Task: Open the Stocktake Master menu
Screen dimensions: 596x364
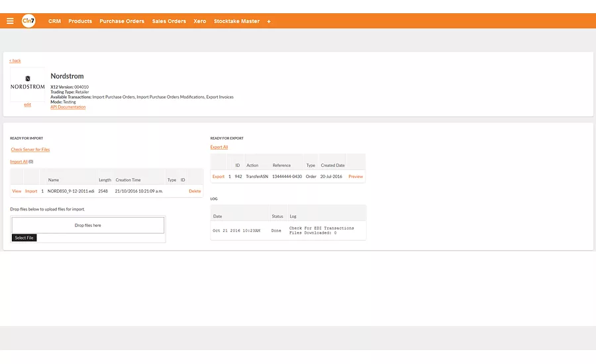Action: 236,21
